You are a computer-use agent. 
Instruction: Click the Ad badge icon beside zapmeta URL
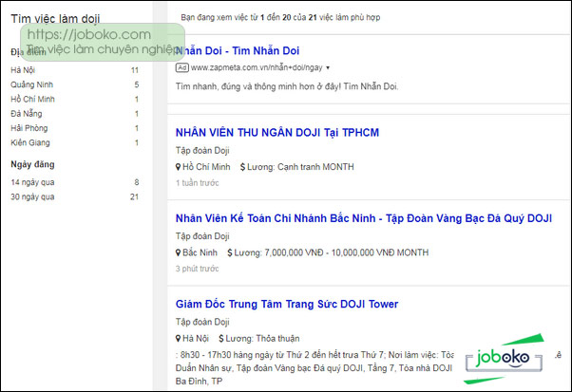point(182,67)
